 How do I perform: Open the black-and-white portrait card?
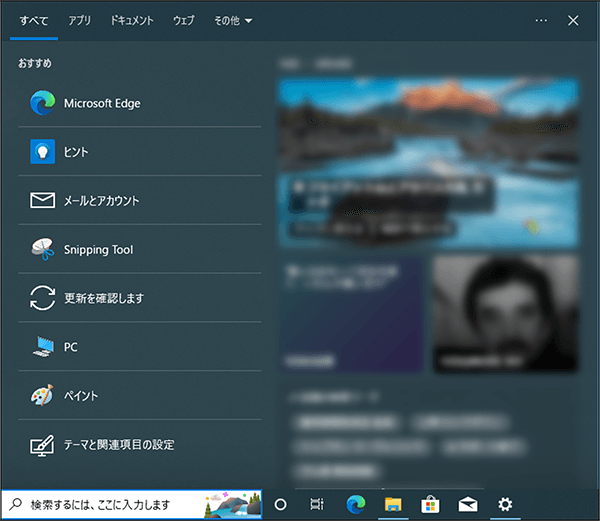[x=505, y=314]
